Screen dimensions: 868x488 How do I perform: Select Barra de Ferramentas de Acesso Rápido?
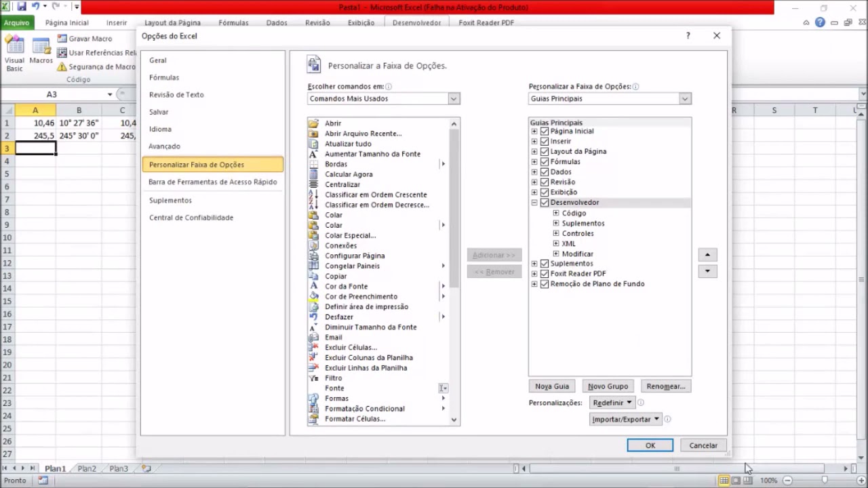(212, 182)
